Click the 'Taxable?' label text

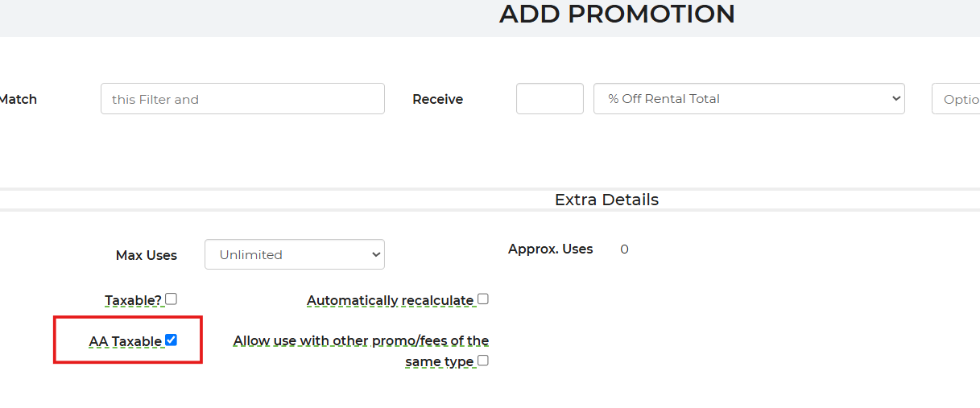point(134,300)
